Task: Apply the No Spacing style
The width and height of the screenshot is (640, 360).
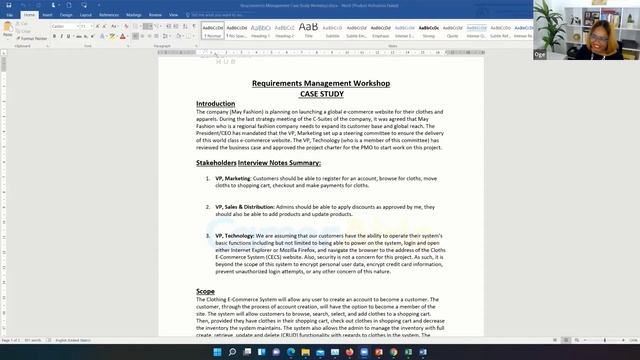Action: click(x=237, y=31)
